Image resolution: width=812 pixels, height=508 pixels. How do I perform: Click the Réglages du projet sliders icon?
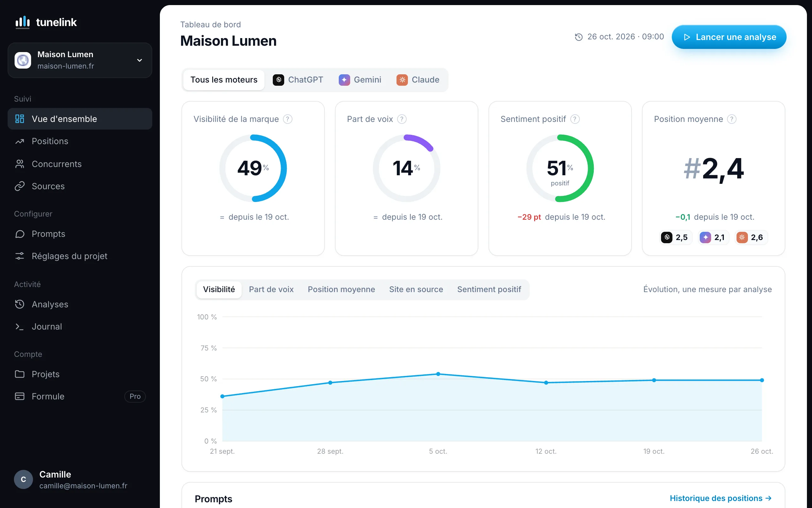(x=20, y=256)
